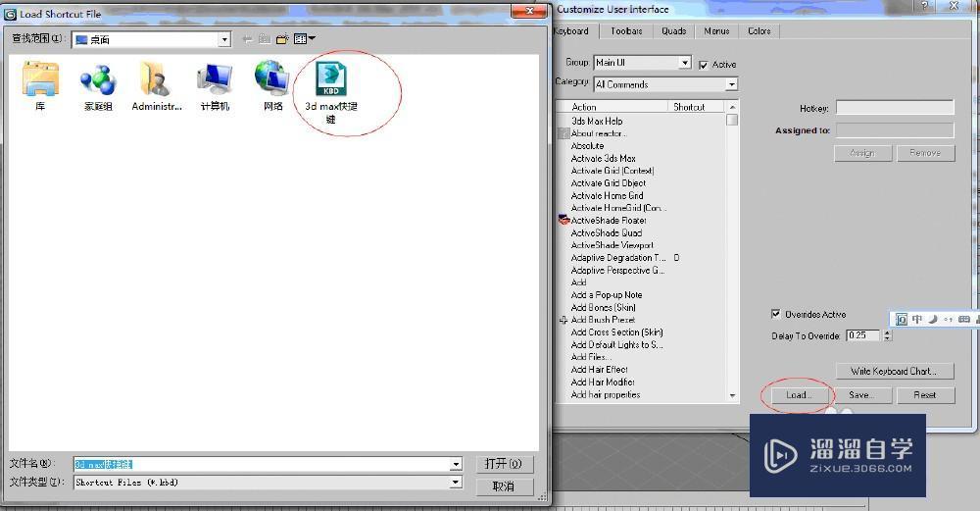This screenshot has height=511, width=980.
Task: Click the Save... button
Action: [861, 395]
